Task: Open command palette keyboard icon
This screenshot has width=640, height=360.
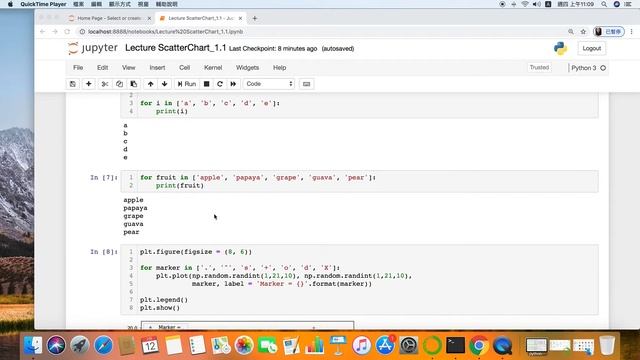Action: 307,84
